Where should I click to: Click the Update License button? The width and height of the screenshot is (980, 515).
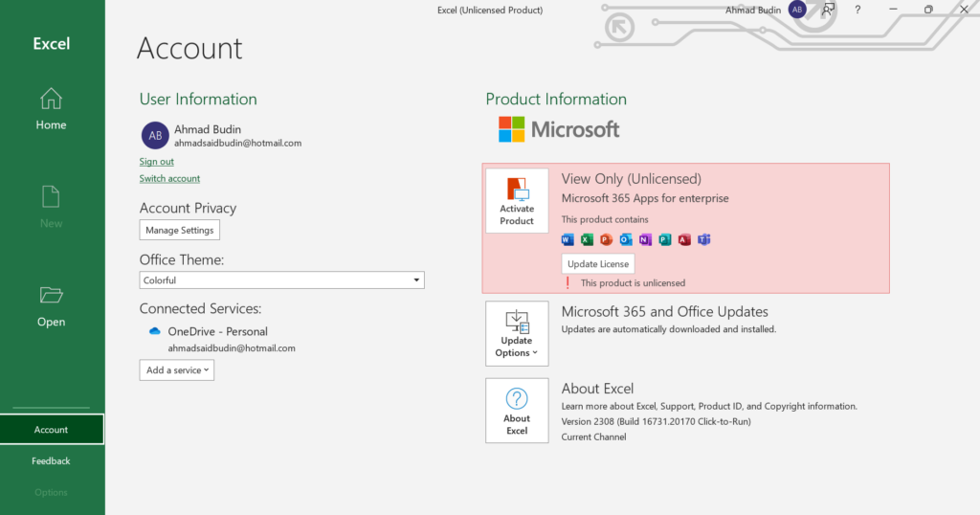coord(598,264)
